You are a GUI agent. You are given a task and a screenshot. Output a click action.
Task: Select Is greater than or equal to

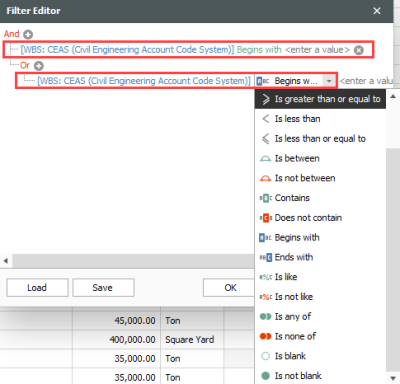point(321,99)
